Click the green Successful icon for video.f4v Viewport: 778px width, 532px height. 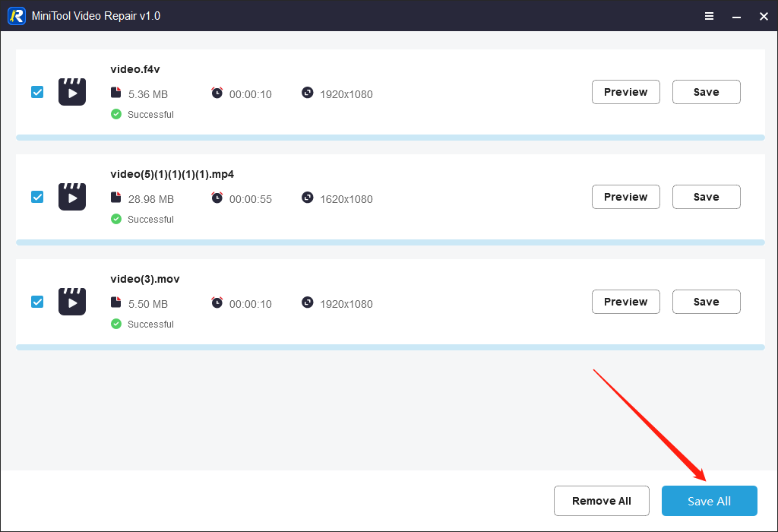pos(116,114)
